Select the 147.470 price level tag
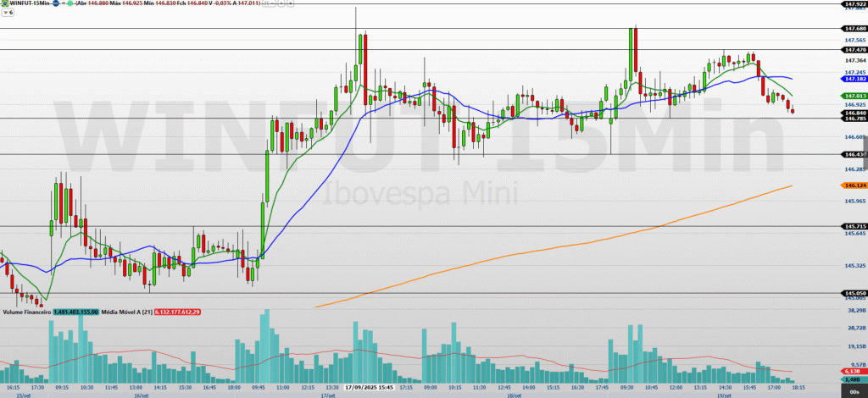 click(x=854, y=50)
